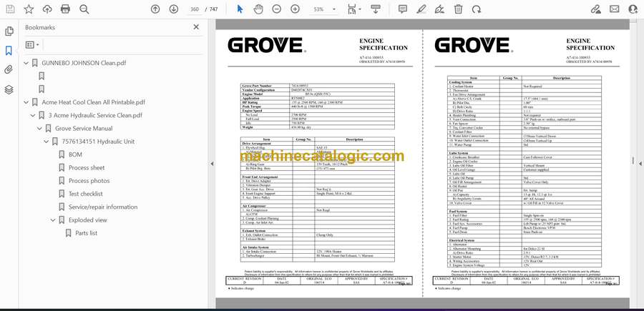Viewport: 644px width, 311px height.
Task: Go to the next page
Action: click(174, 9)
